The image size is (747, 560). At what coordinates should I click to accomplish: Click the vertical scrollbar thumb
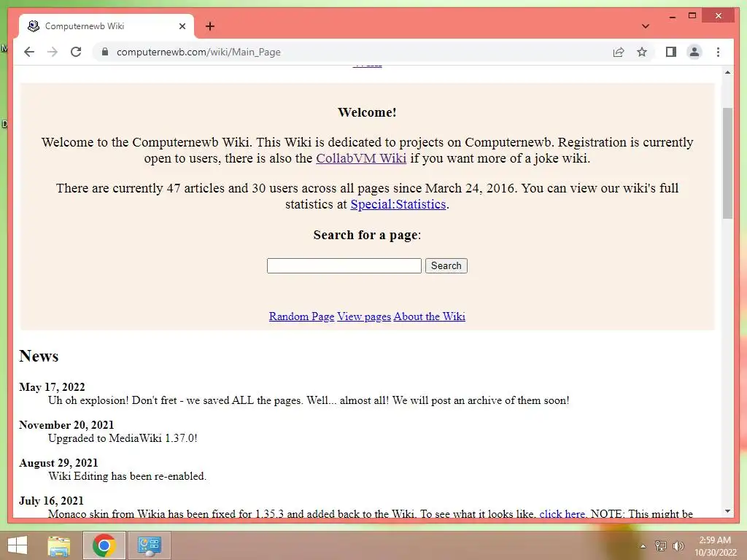click(727, 163)
